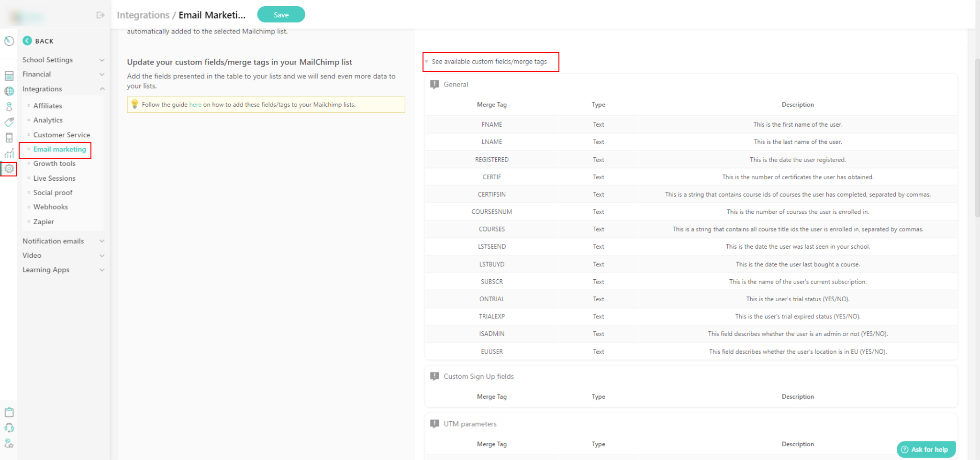
Task: Click the headset support icon in sidebar
Action: pyautogui.click(x=9, y=427)
